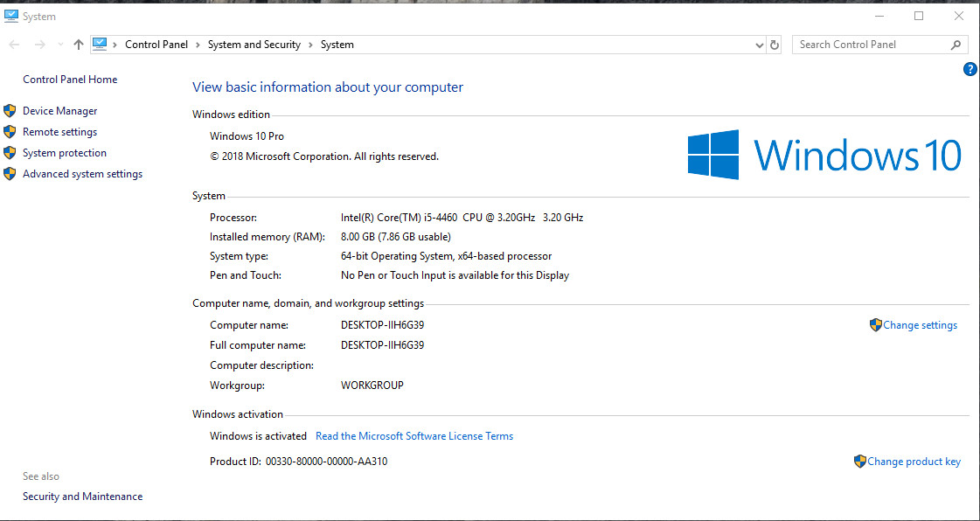Click the shield icon beside Change settings
The height and width of the screenshot is (521, 980).
(875, 325)
